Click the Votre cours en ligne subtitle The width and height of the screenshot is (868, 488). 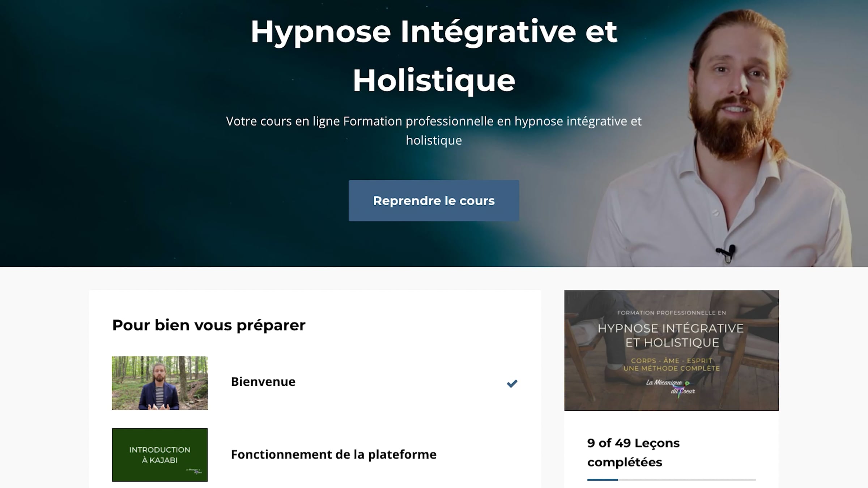click(x=434, y=130)
